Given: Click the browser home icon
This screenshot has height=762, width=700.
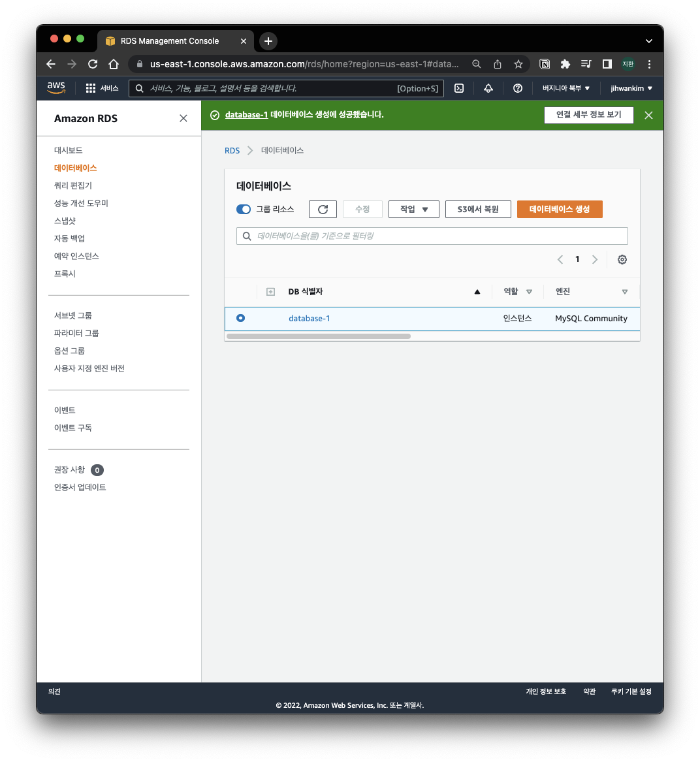Looking at the screenshot, I should (113, 64).
